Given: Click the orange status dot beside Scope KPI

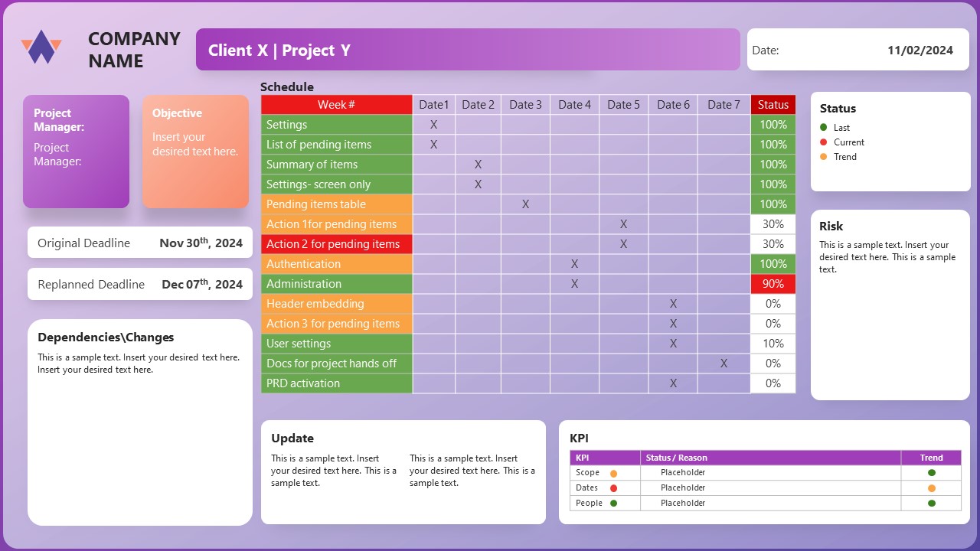Looking at the screenshot, I should 613,472.
